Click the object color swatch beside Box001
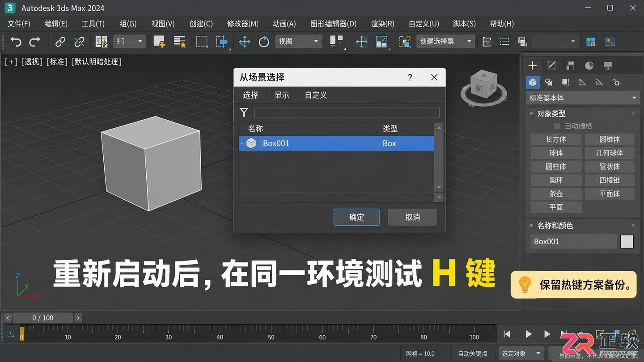644x362 pixels. [627, 241]
